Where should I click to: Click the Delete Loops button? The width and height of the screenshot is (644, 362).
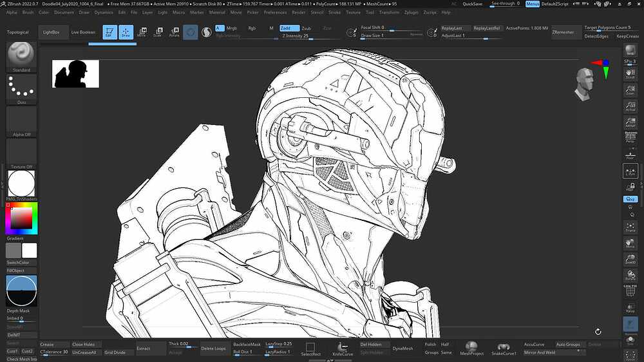213,348
